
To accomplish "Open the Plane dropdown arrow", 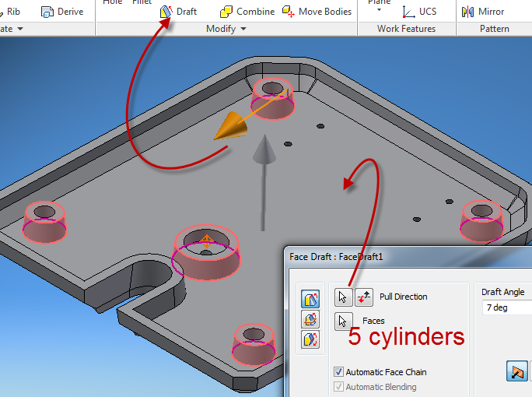I will (379, 10).
